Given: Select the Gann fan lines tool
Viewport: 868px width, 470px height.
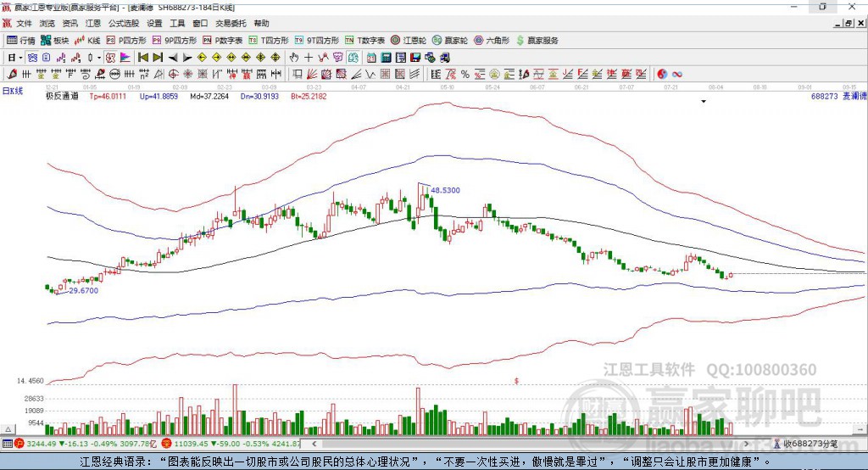Looking at the screenshot, I should tap(312, 75).
